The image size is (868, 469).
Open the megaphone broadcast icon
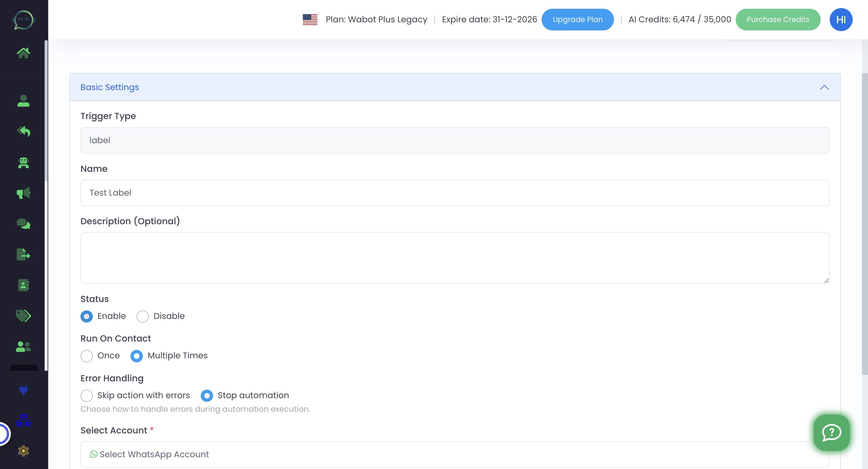click(x=23, y=193)
